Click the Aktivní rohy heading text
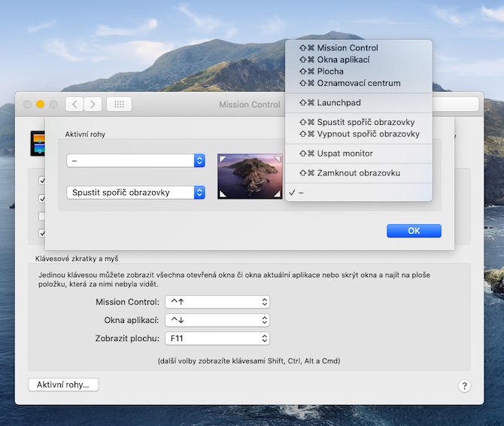Screen dimensions: 504x426 tap(85, 135)
